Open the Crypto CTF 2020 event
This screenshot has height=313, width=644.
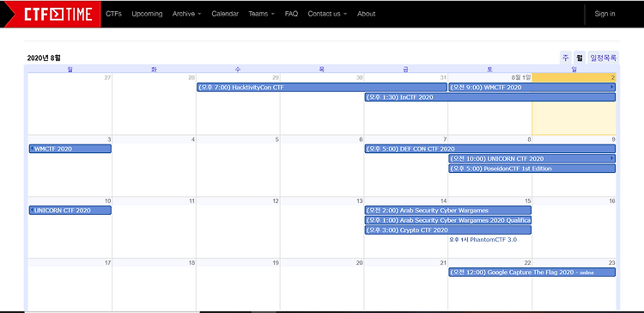point(447,230)
